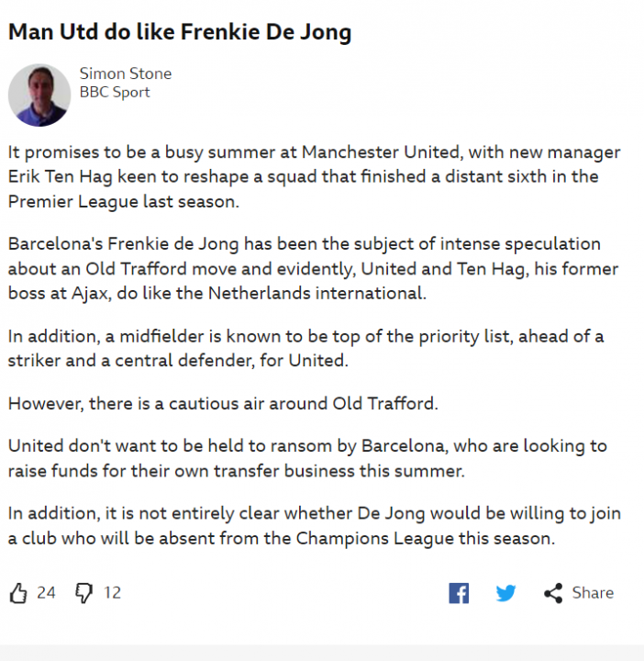Click the thumbs down dislike icon
This screenshot has width=644, height=661.
pos(83,593)
